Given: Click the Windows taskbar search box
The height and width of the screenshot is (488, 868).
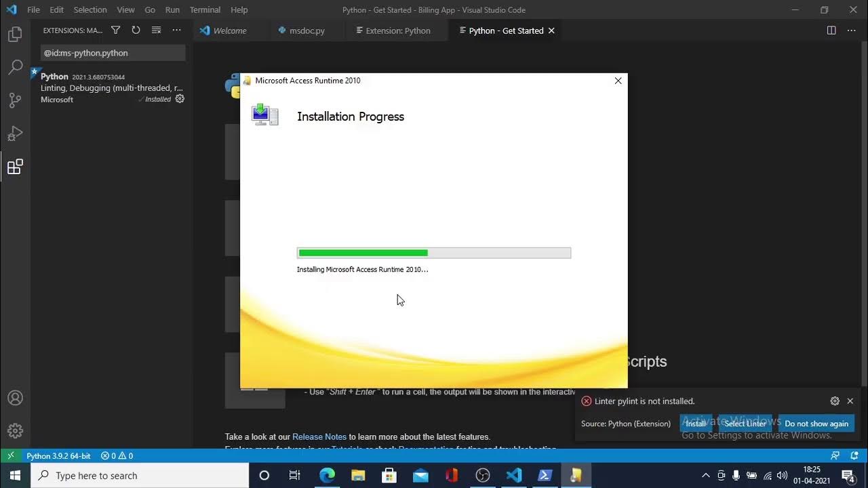Looking at the screenshot, I should coord(140,475).
